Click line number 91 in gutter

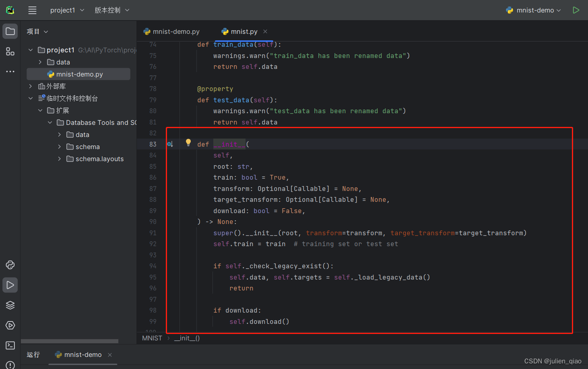153,233
